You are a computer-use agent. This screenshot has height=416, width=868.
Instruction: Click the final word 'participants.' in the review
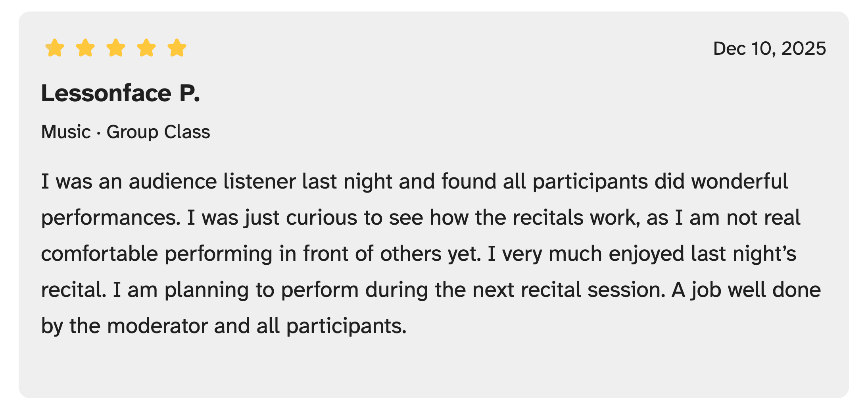coord(346,326)
